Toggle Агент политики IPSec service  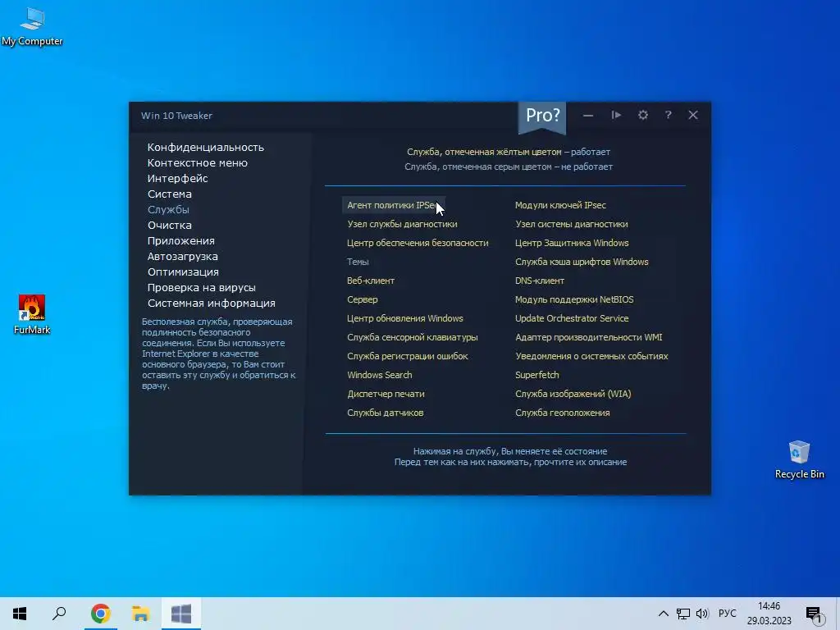pos(393,205)
